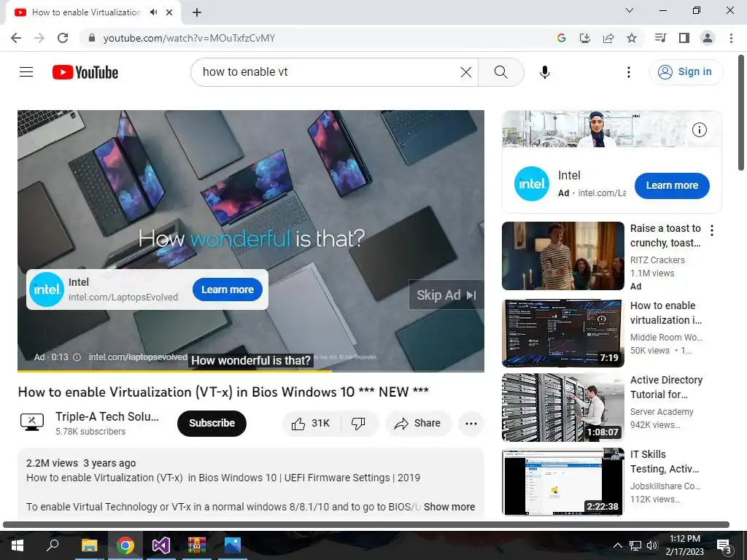Open volume control in system tray
This screenshot has height=560, width=747.
652,545
